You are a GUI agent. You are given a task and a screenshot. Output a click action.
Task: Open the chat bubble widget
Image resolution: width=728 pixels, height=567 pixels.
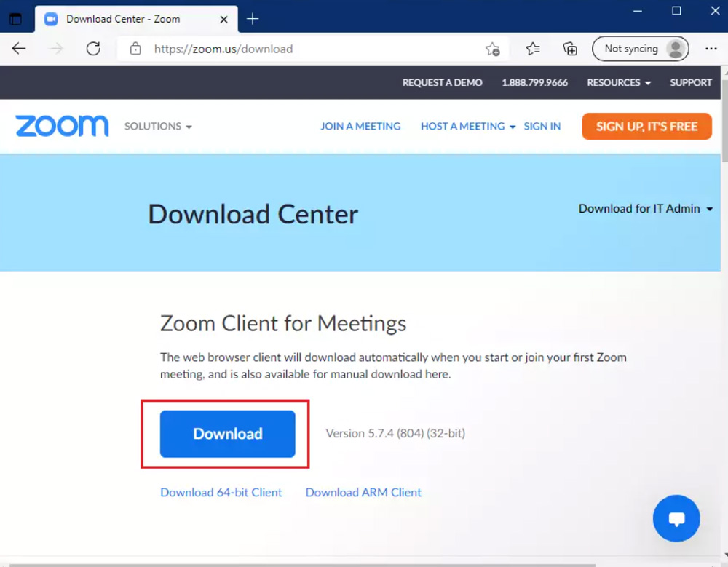[676, 518]
